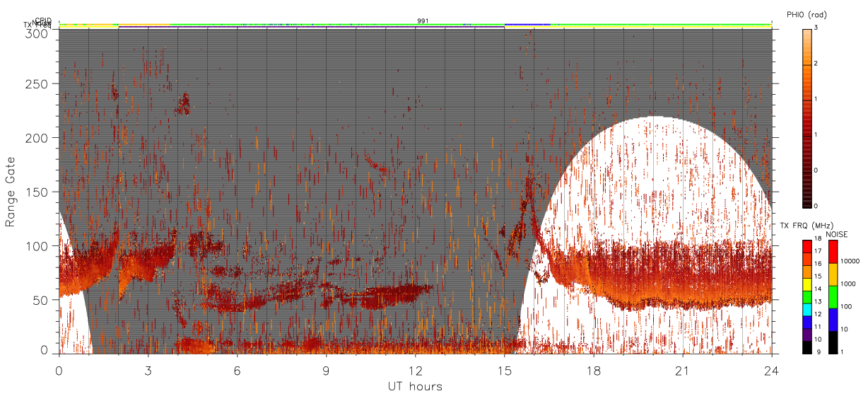Click the black 1–10 NOISE swatch
Screen dimensions: 868x401
click(833, 342)
